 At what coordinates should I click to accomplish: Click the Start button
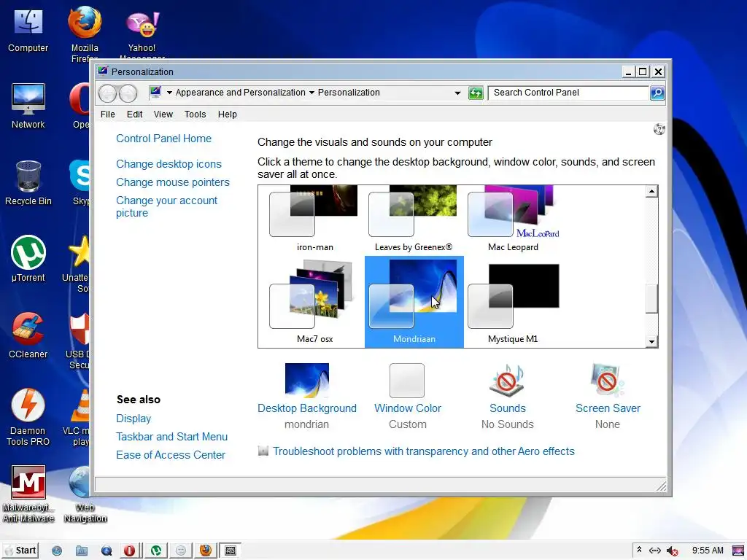[x=20, y=551]
